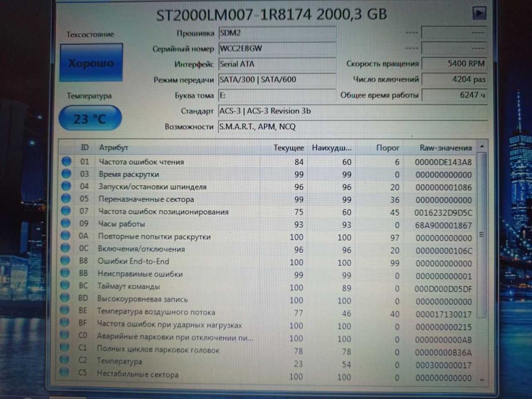Click the Атрибут column header
This screenshot has width=532, height=399.
(178, 148)
